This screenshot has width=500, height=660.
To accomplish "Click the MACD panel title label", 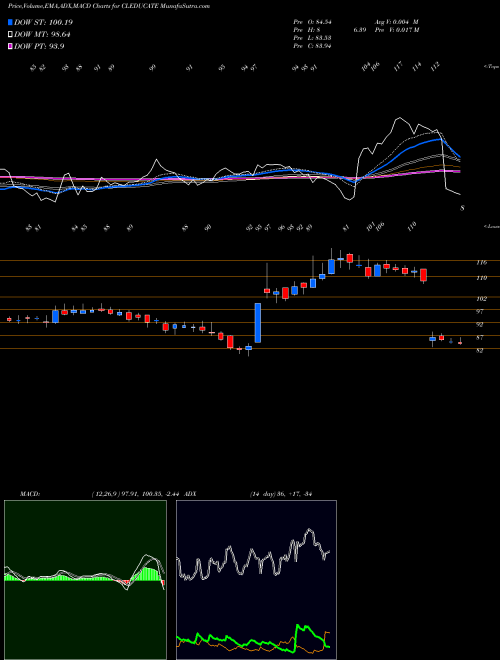I will [30, 494].
